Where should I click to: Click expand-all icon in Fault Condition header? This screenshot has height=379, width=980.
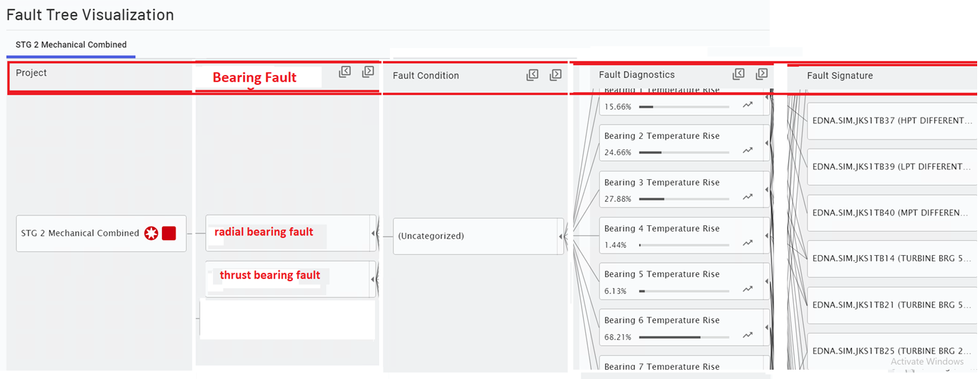[556, 75]
